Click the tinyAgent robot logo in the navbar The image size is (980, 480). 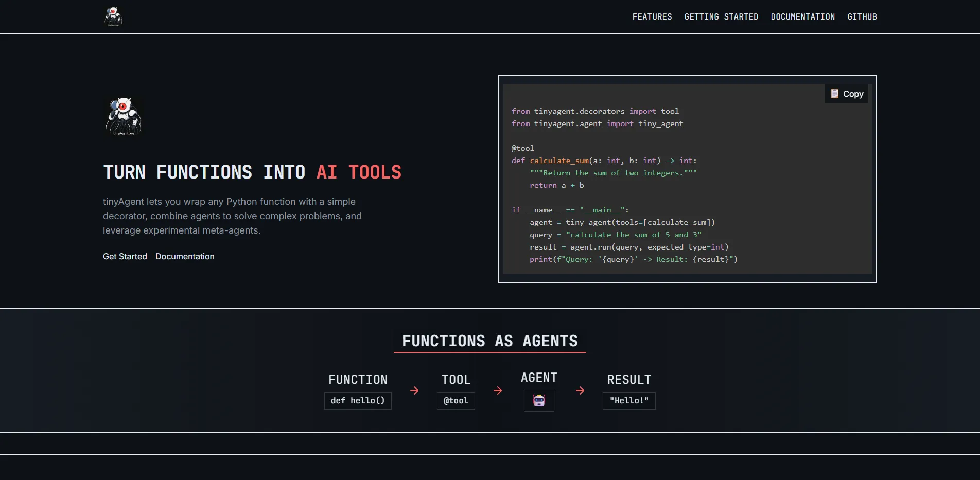[x=113, y=16]
